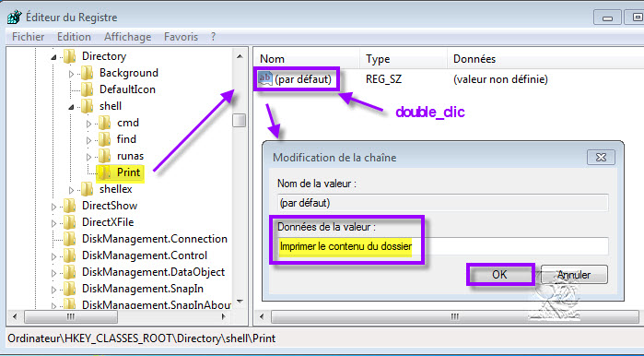
Task: Expand the find tree node
Action: (88, 140)
